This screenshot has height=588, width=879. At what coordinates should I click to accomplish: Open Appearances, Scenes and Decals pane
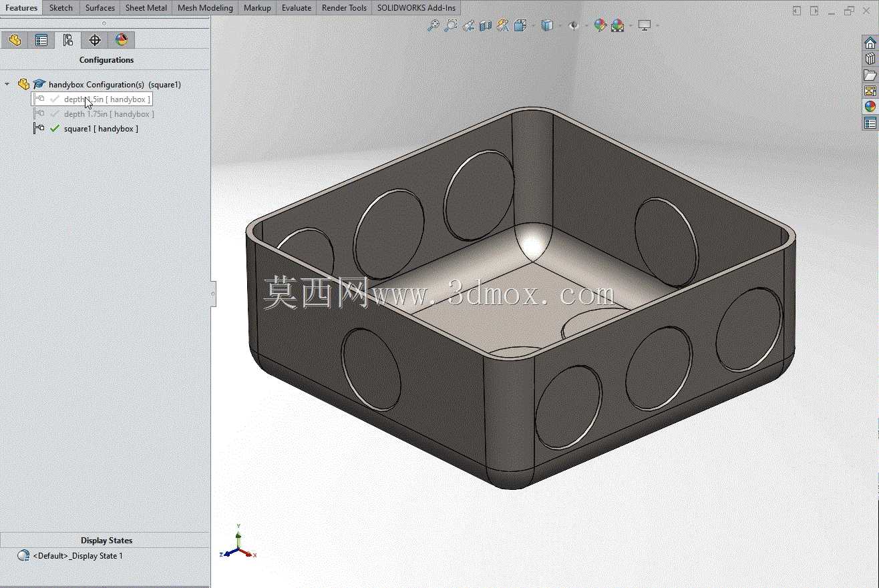[x=870, y=107]
